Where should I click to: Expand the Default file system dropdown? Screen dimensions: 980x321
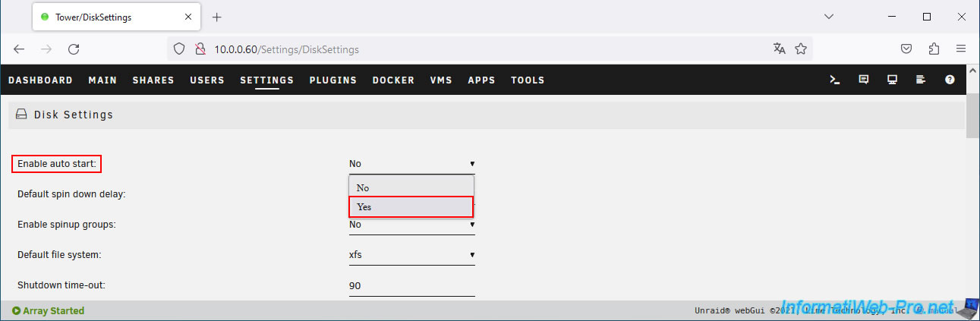(x=411, y=255)
